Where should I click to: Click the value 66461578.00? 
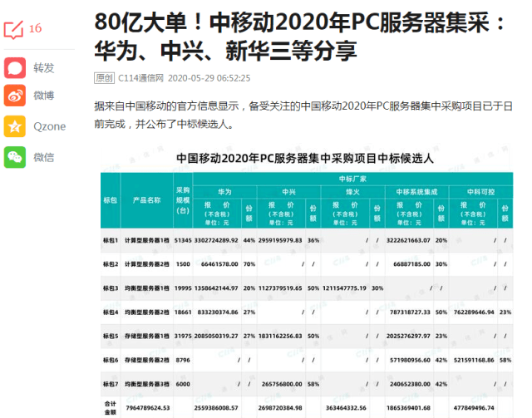coord(219,264)
